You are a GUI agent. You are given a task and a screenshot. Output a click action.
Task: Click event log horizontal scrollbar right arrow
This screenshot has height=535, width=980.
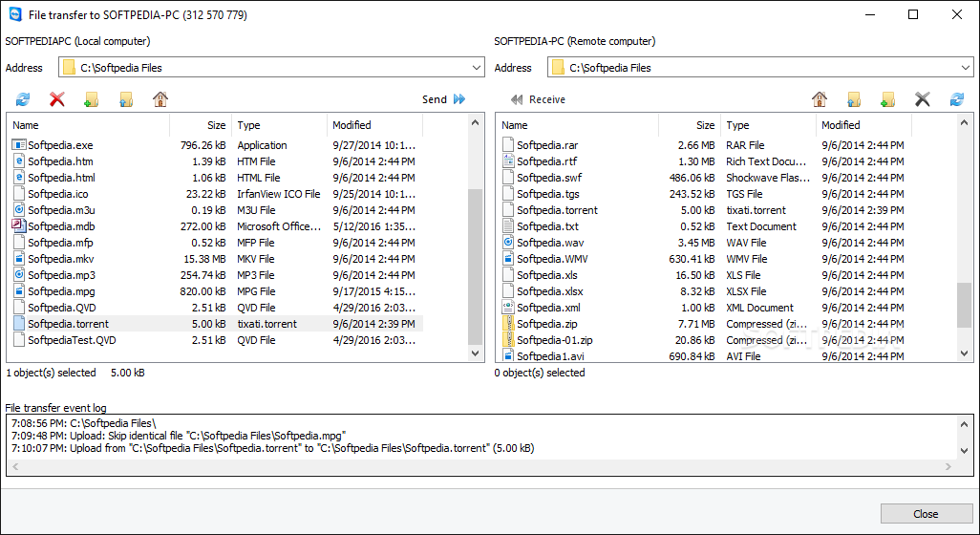point(948,466)
